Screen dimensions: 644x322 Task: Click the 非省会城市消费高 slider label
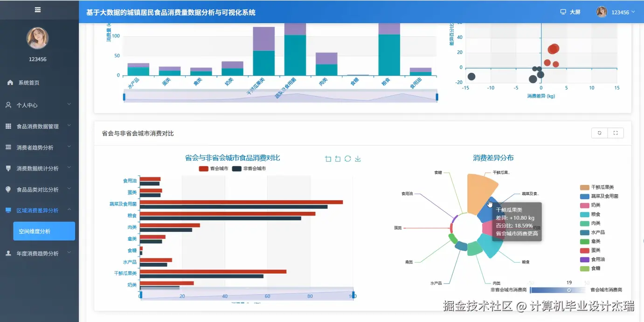pos(509,290)
